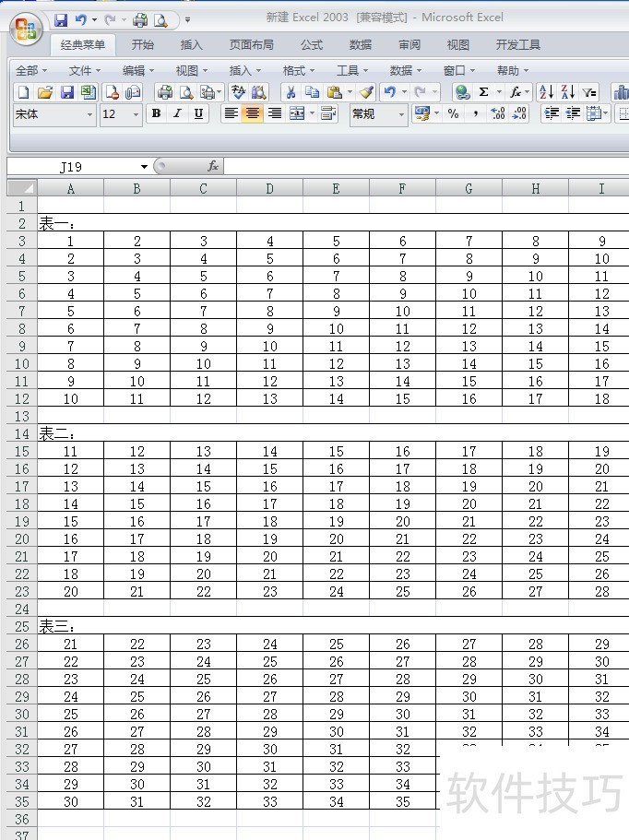Click the Paste clipboard icon
The height and width of the screenshot is (840, 629).
click(334, 93)
